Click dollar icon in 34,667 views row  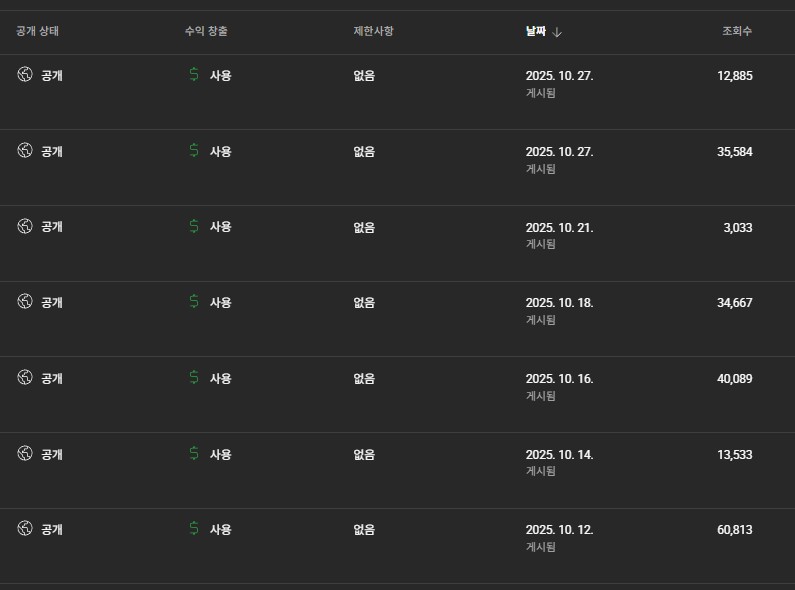(x=193, y=302)
